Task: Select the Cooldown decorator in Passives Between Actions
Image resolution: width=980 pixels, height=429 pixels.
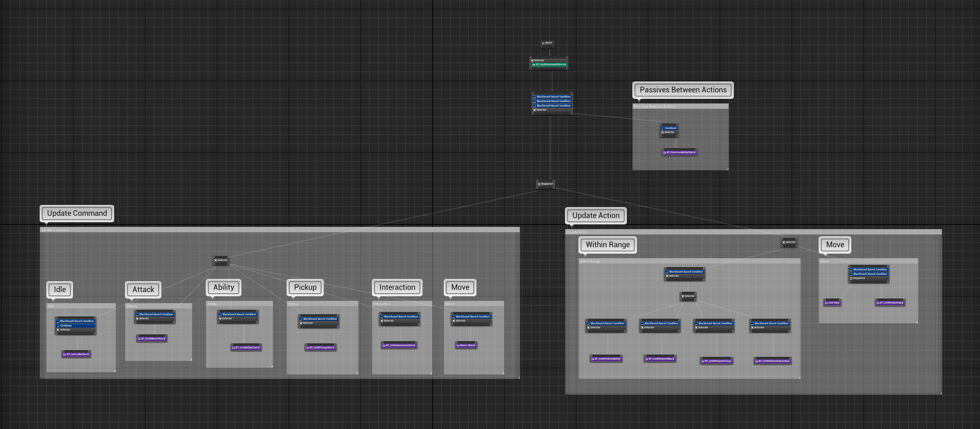Action: point(669,128)
